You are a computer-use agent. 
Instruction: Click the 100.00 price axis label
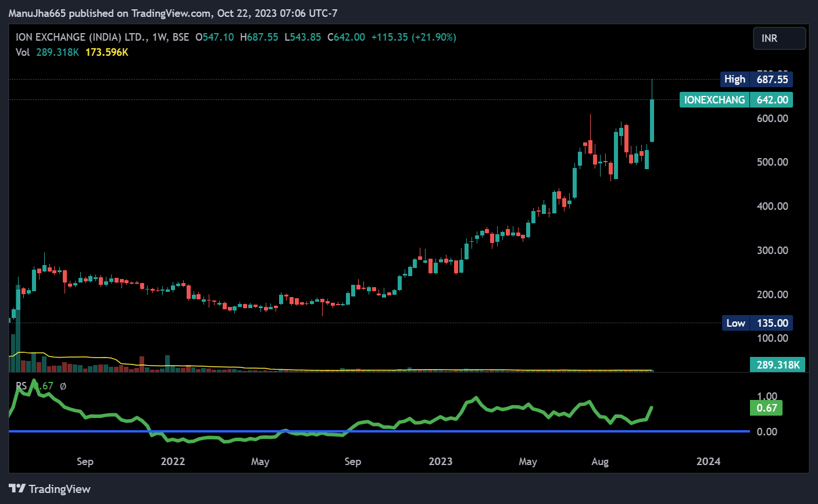772,338
